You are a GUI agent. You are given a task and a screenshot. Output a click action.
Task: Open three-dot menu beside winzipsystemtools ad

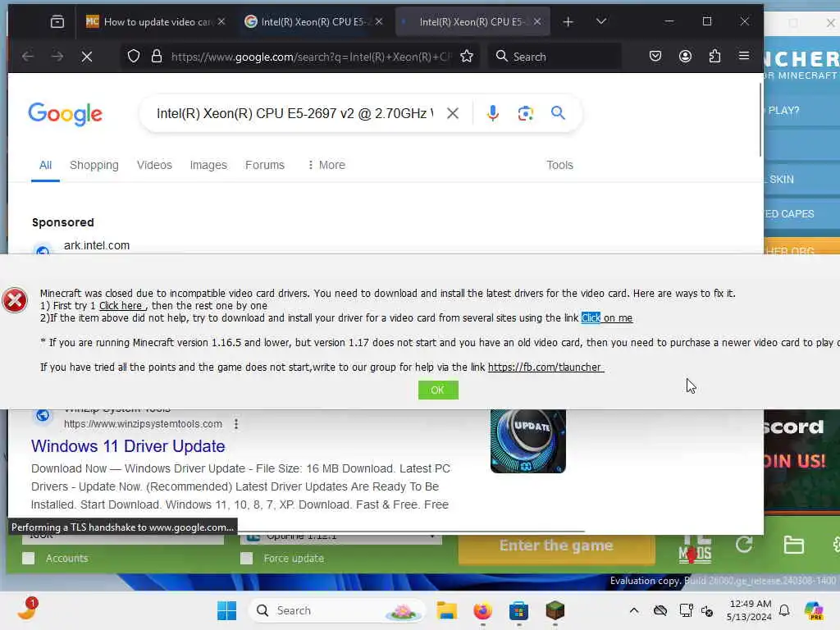click(x=236, y=424)
